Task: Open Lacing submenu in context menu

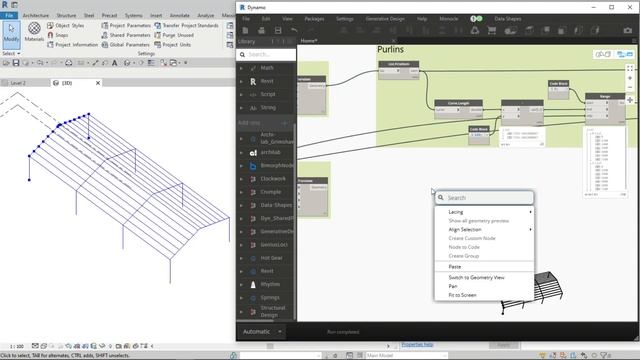Action: click(484, 212)
